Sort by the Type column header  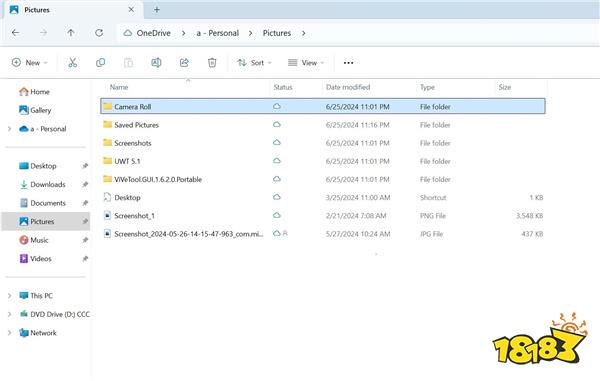point(427,87)
